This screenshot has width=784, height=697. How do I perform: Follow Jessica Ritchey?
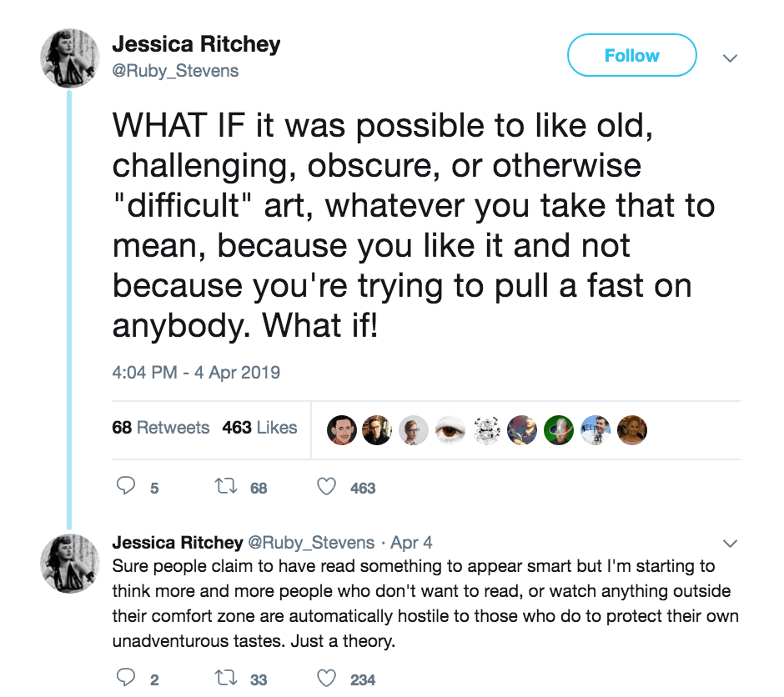(631, 56)
